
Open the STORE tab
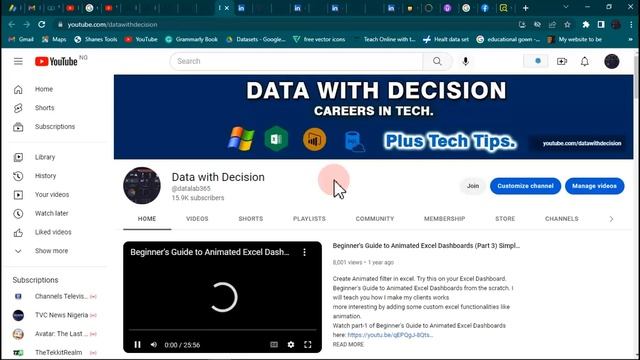[505, 219]
